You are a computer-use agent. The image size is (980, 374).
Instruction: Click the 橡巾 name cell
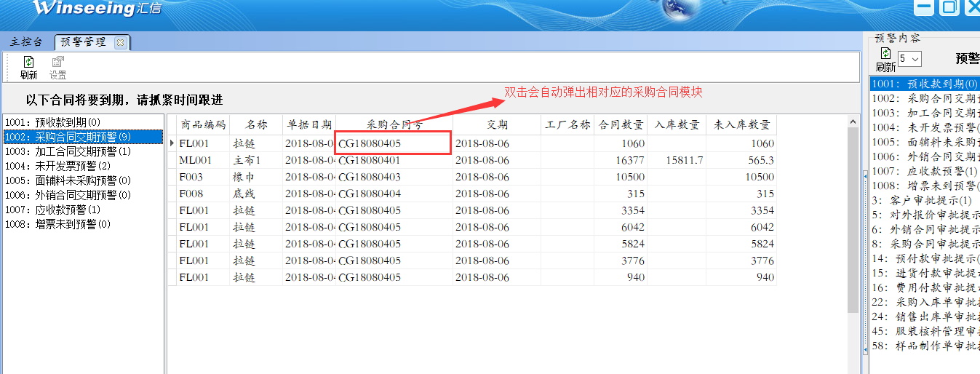point(256,177)
